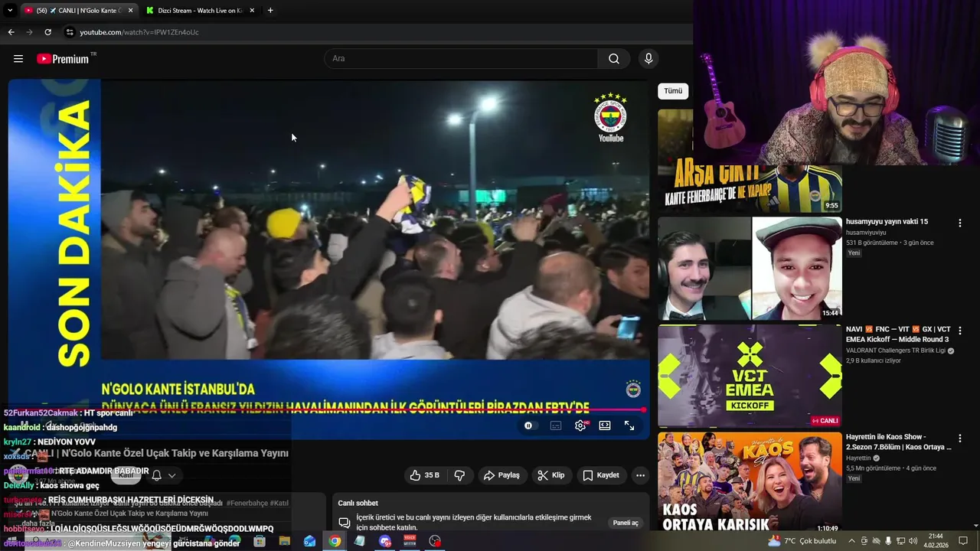Click the 'Paylaş' share button
The height and width of the screenshot is (551, 980).
point(501,475)
